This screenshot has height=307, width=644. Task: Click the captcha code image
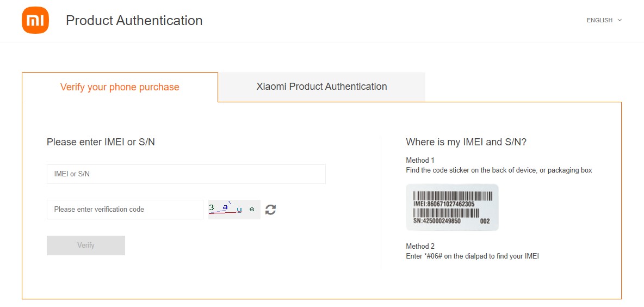[x=234, y=209]
